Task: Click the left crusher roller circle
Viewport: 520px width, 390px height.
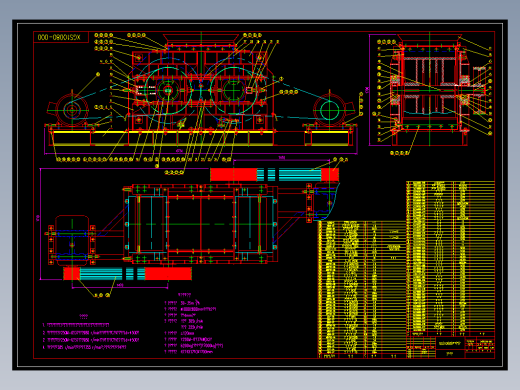Action: coord(168,90)
